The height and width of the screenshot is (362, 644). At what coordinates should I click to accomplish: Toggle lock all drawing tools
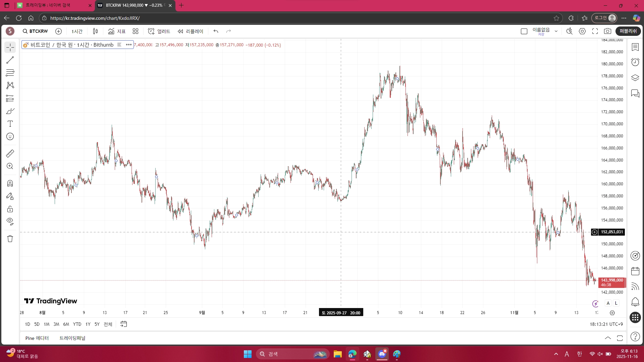point(10,209)
